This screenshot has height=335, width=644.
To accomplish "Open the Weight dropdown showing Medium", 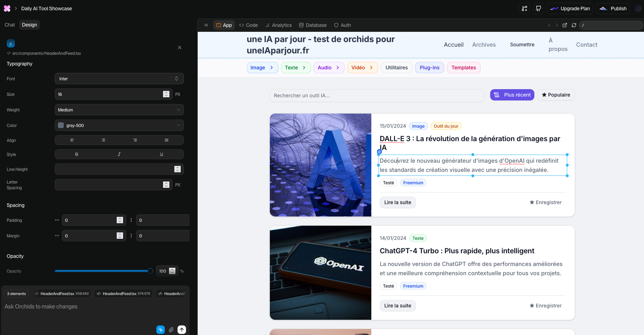I will [x=119, y=110].
